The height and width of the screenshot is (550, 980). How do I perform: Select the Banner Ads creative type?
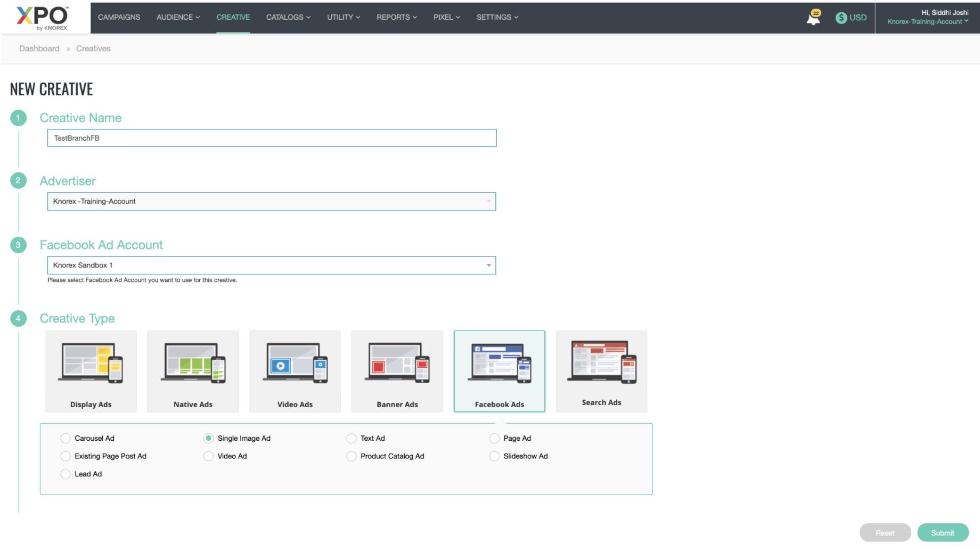pyautogui.click(x=397, y=371)
